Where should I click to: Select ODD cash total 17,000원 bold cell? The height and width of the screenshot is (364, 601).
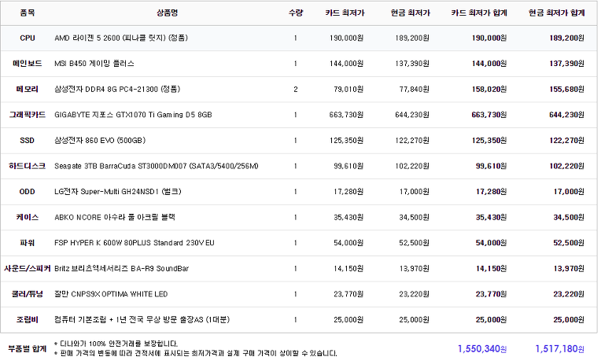point(569,192)
